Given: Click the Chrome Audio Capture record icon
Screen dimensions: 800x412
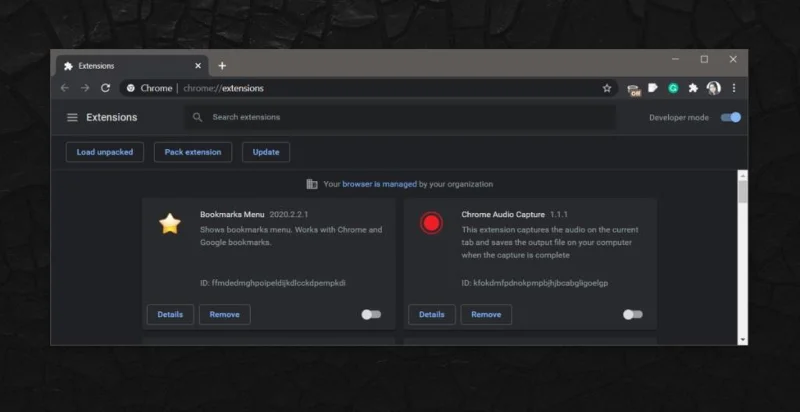Looking at the screenshot, I should [x=431, y=223].
